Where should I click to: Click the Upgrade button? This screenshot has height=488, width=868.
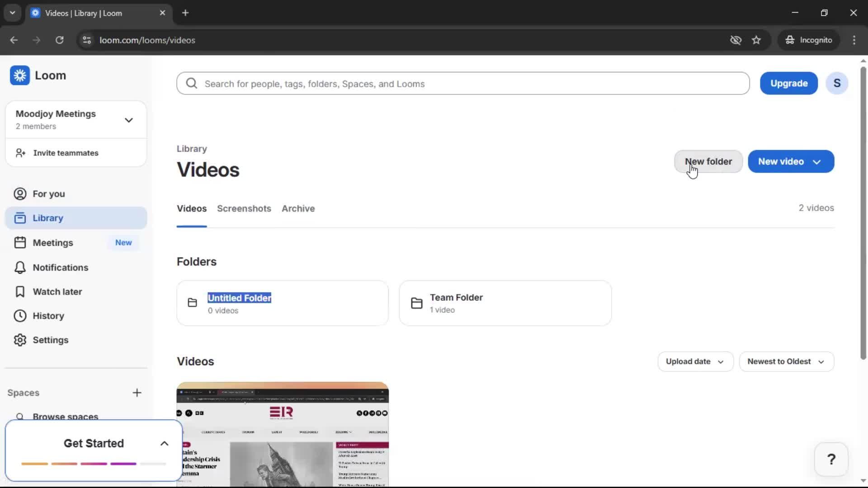[788, 83]
